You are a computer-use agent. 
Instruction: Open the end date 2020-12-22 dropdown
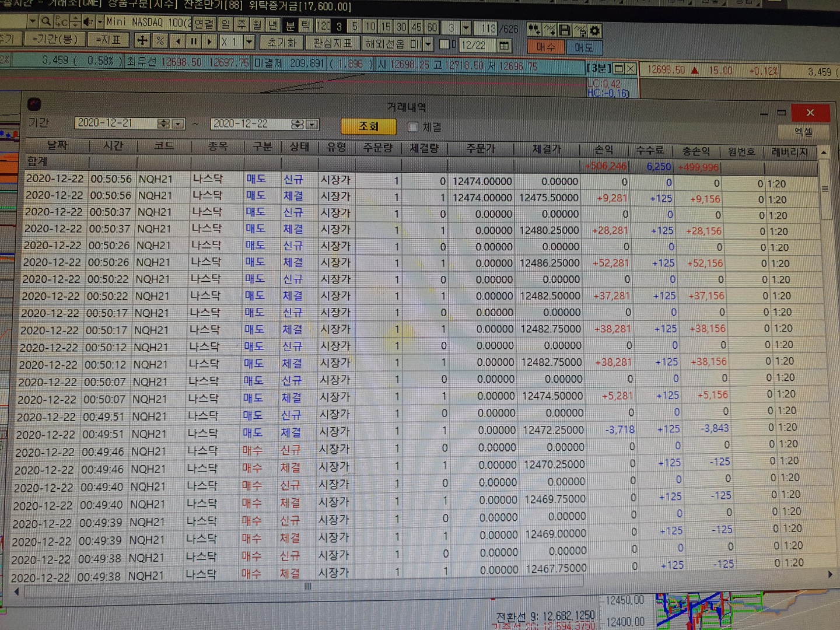tap(312, 124)
